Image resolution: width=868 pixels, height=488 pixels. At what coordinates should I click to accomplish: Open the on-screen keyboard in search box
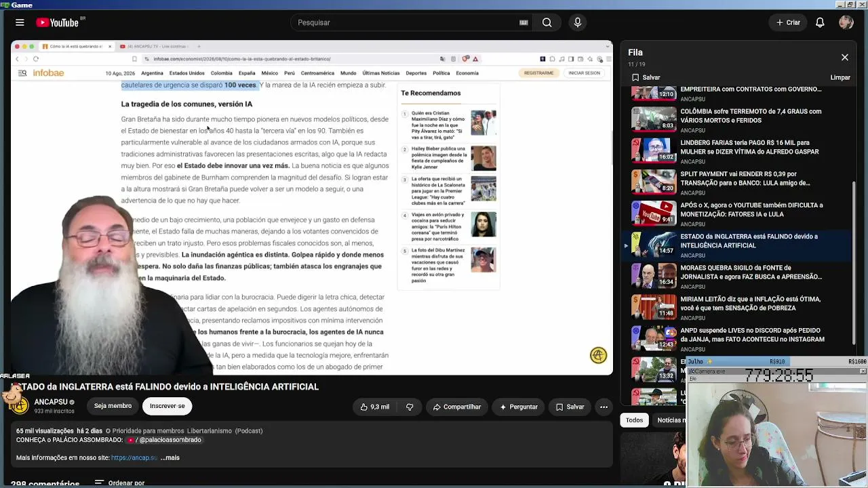pos(524,22)
